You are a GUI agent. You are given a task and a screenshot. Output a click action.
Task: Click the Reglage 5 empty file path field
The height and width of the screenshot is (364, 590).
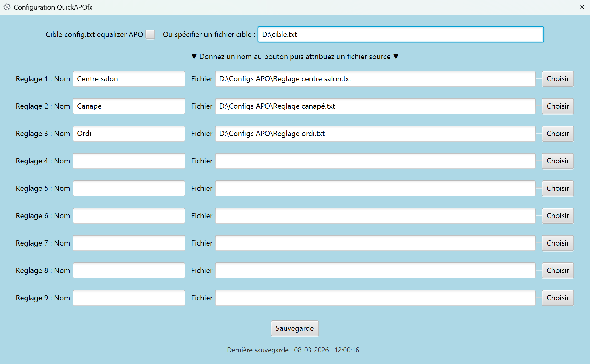pyautogui.click(x=375, y=188)
